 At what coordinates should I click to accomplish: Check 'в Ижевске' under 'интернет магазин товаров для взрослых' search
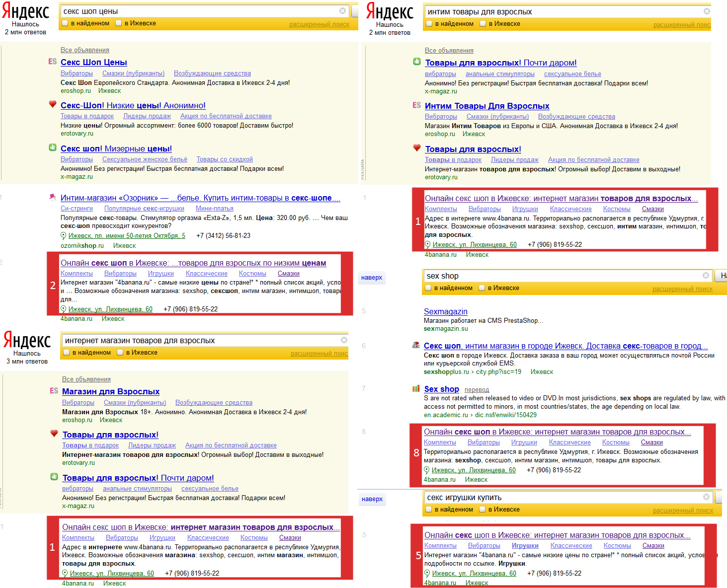[120, 352]
